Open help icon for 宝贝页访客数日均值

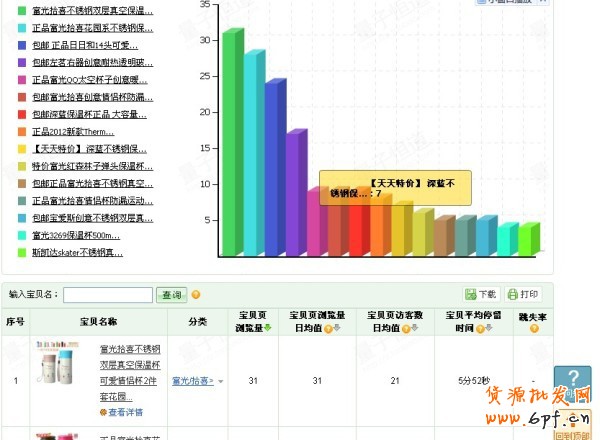[406, 329]
